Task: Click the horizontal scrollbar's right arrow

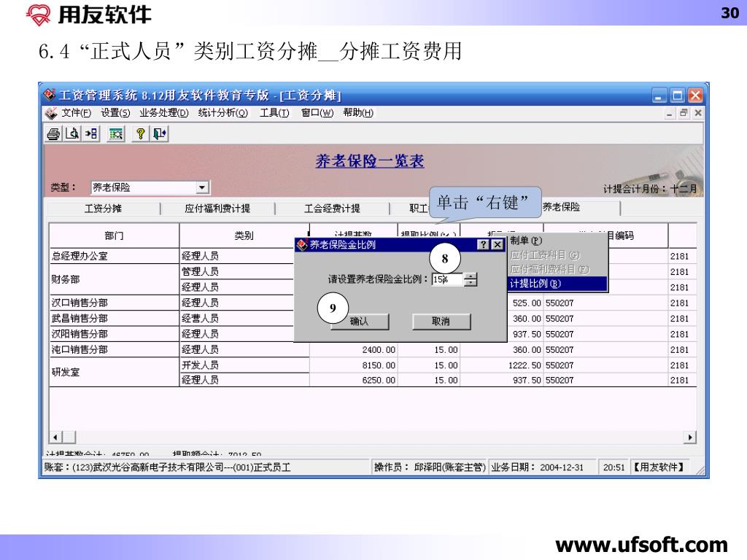Action: pos(690,437)
